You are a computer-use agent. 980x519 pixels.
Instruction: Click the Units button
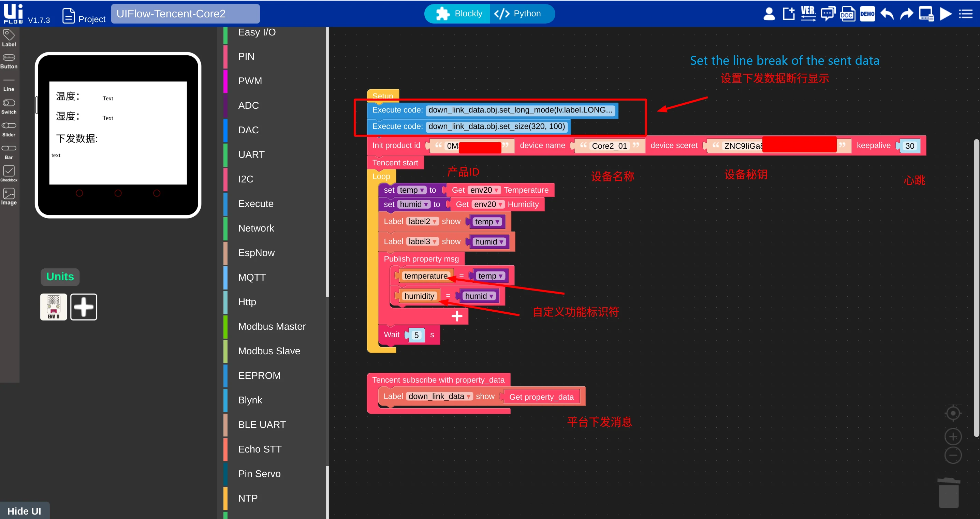(x=60, y=277)
